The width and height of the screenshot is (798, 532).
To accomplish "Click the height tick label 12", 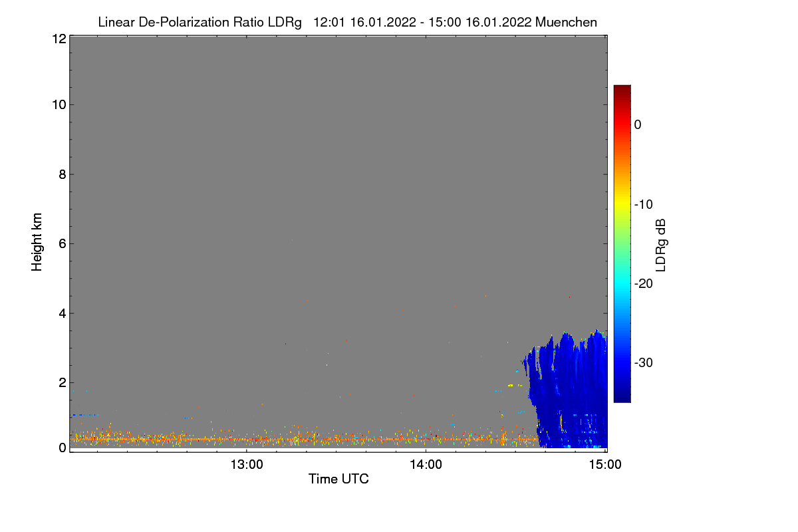I will [58, 39].
